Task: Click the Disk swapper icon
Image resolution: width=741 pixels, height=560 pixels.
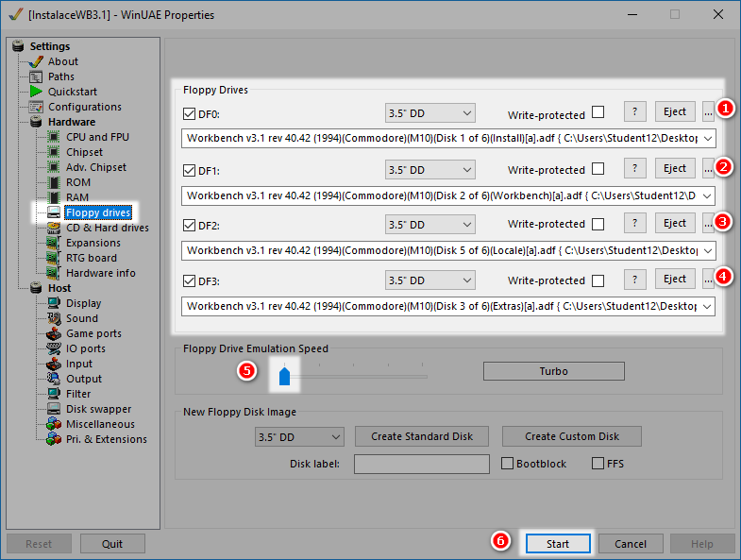Action: coord(54,409)
